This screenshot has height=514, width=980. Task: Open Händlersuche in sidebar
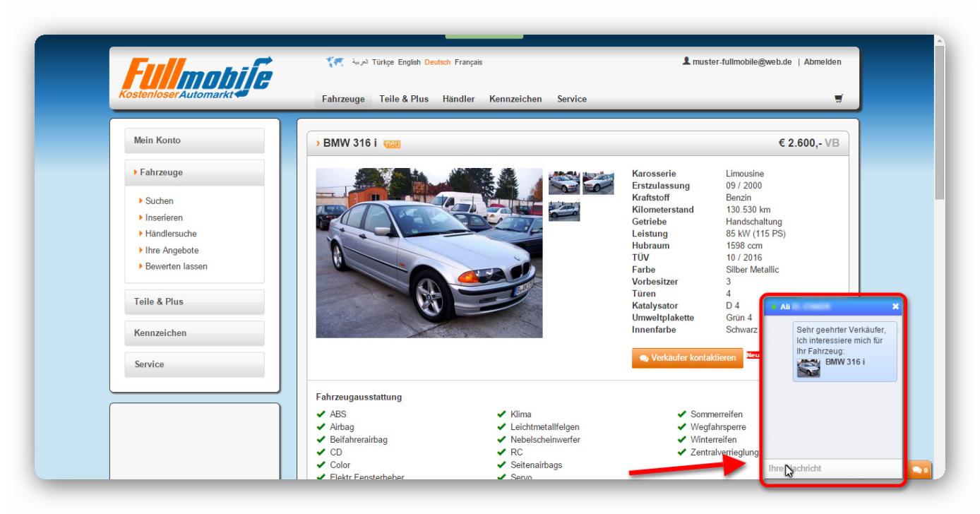(x=171, y=234)
